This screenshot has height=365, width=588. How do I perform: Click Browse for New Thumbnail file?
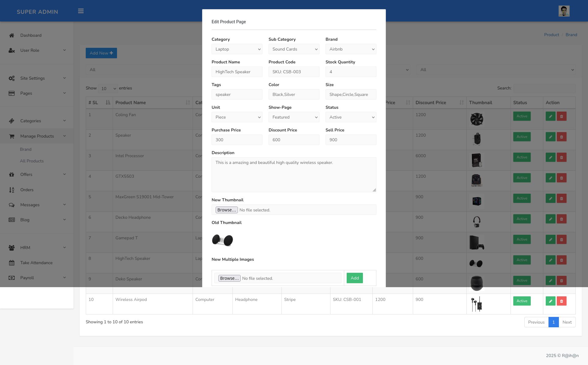pos(227,210)
